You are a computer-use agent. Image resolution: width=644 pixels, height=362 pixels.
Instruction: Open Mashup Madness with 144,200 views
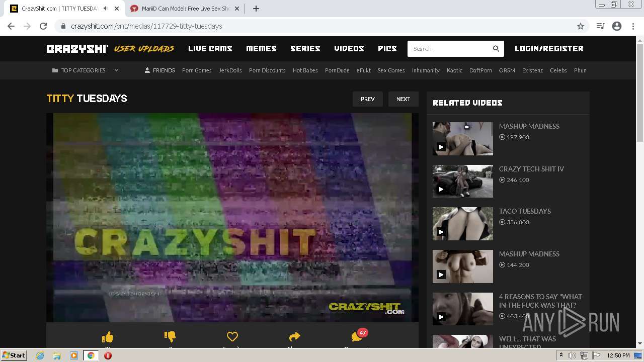463,266
